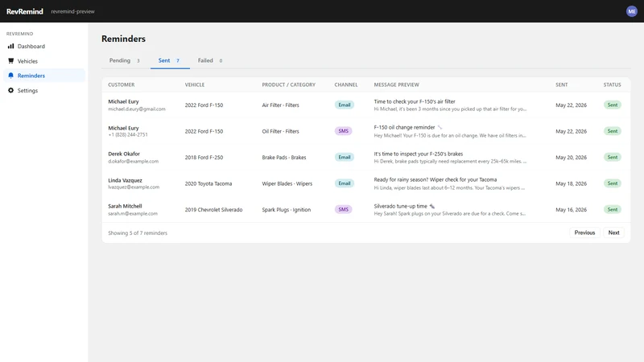Click customer name Linda Vazquez

125,180
